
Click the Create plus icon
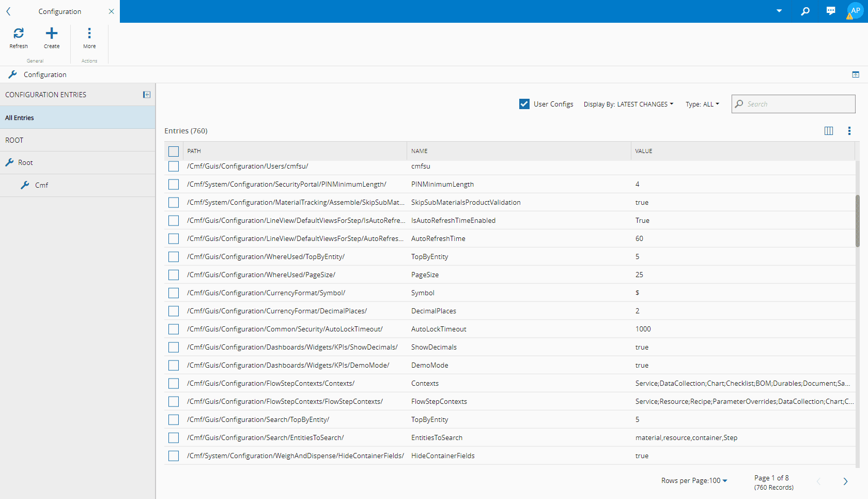(x=52, y=34)
